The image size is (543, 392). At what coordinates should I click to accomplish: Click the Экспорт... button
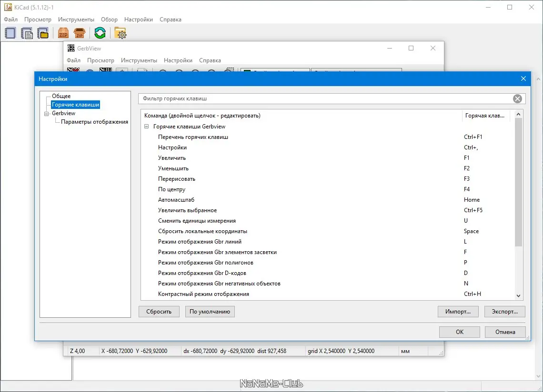(505, 312)
